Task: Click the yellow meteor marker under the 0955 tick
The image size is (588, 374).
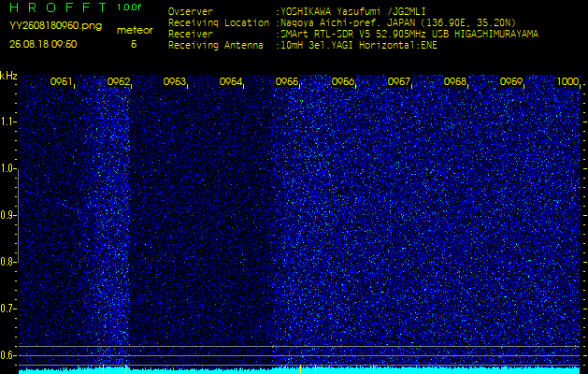Action: pos(300,368)
